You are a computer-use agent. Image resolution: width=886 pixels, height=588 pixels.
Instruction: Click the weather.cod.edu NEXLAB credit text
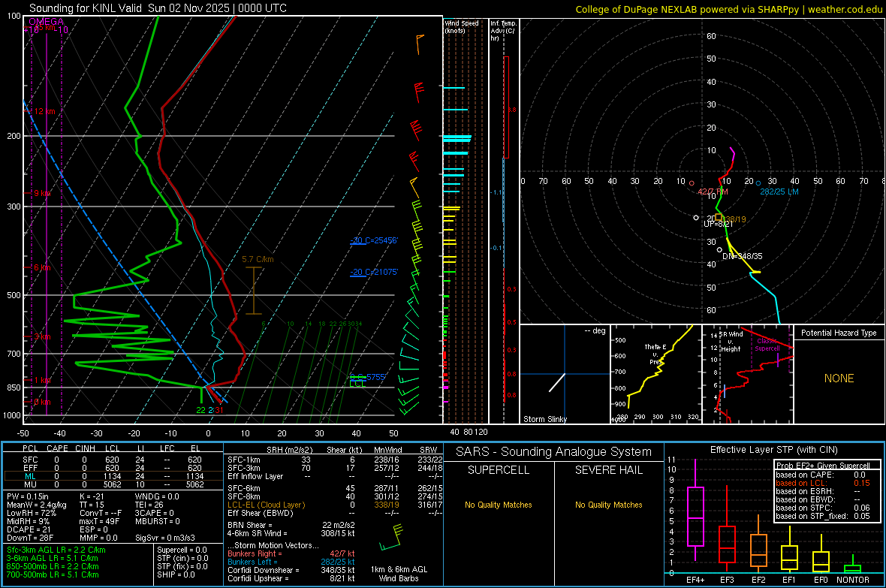click(x=729, y=9)
